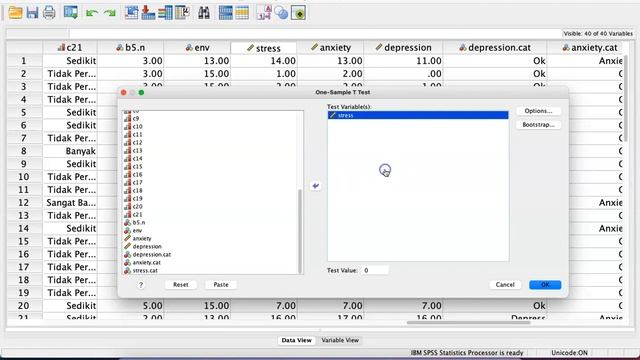
Task: Select depression in the dialog variable list
Action: [147, 247]
